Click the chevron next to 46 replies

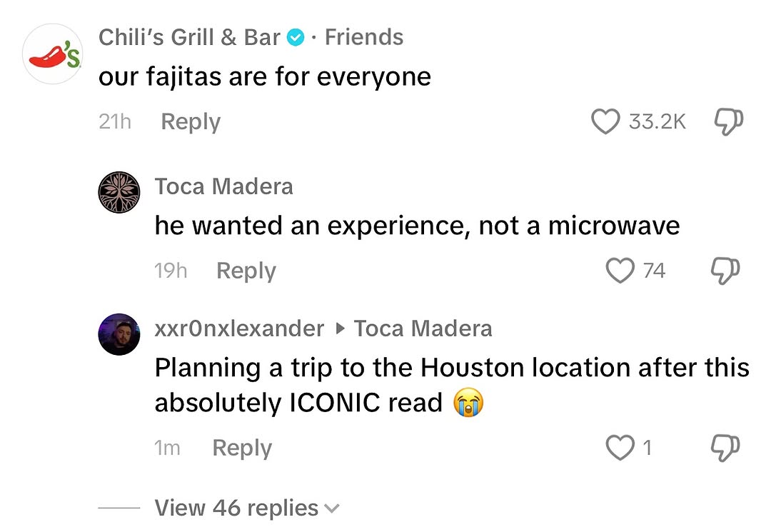click(331, 508)
